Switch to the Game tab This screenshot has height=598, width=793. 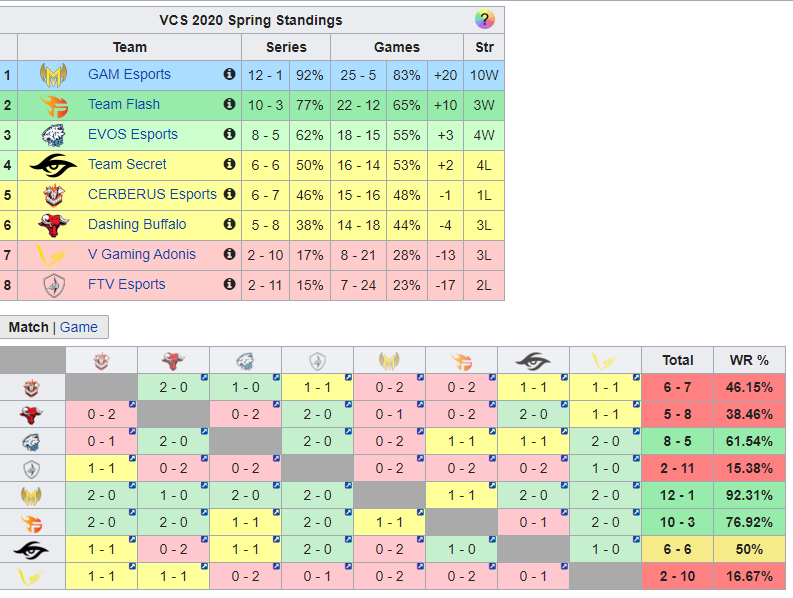pyautogui.click(x=79, y=327)
